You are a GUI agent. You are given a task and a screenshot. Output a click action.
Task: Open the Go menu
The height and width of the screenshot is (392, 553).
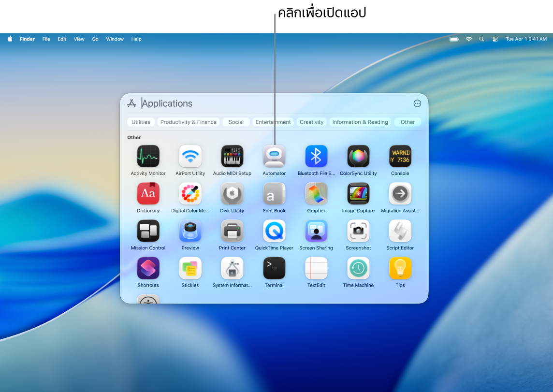(x=95, y=39)
